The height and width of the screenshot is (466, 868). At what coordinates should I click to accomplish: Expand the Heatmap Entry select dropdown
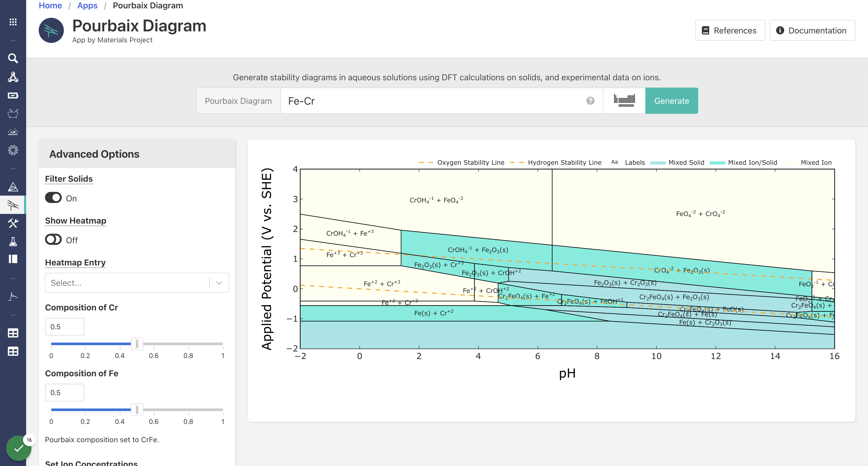[x=137, y=283]
